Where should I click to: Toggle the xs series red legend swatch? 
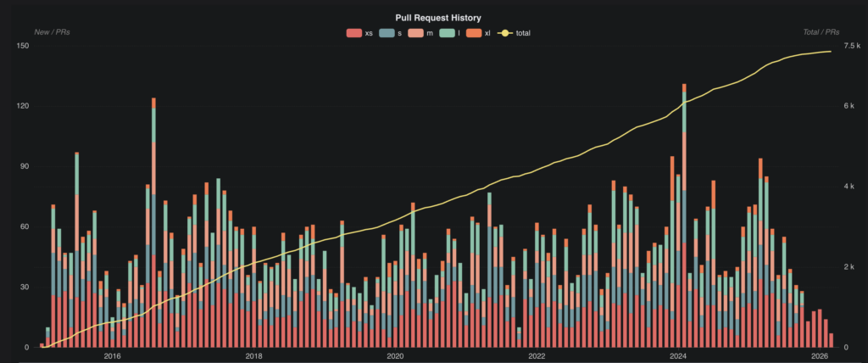tap(353, 33)
